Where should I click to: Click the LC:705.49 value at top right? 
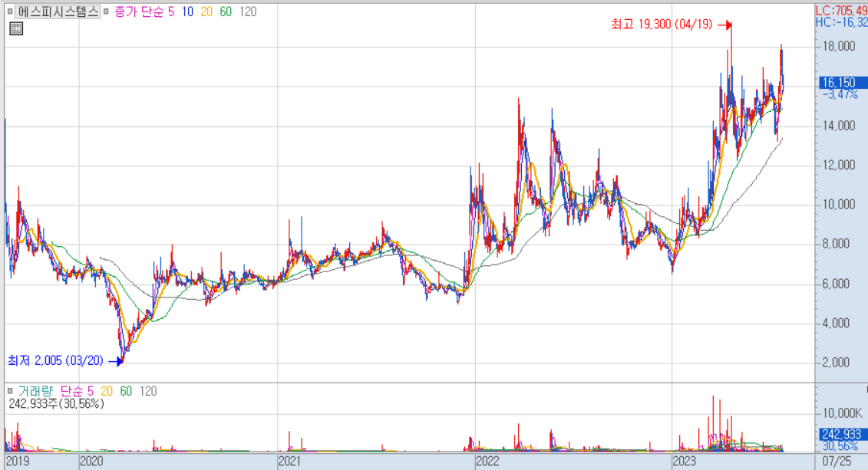click(x=841, y=11)
